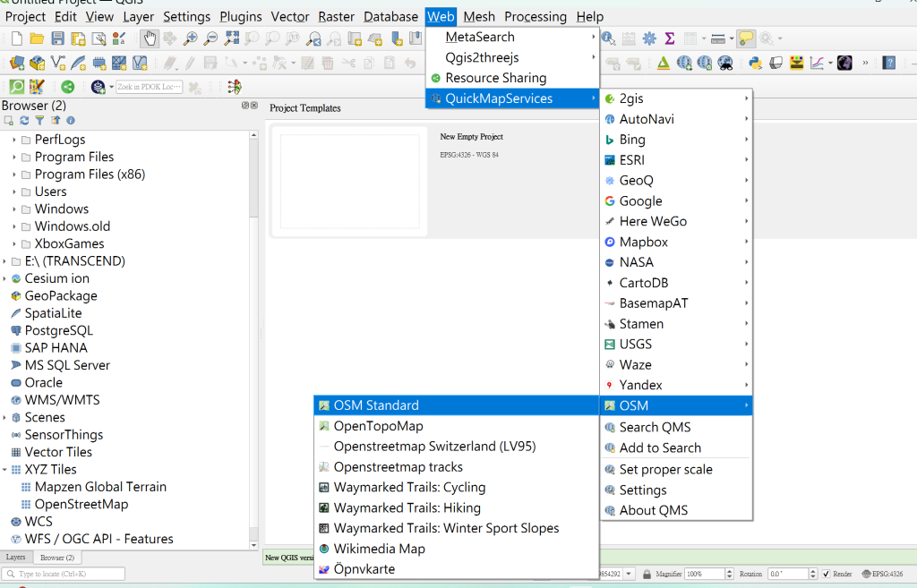Select the New Empty Project template thumbnail
Viewport: 917px width, 588px height.
tap(350, 182)
